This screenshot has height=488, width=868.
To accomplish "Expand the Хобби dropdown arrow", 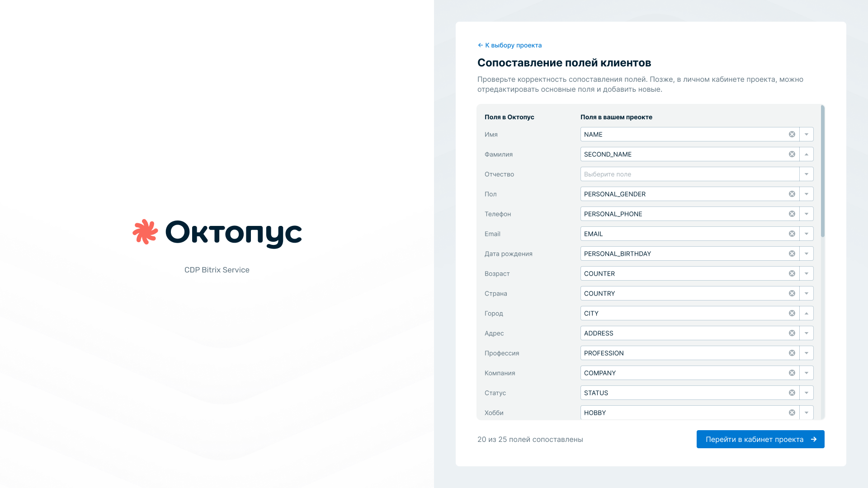I will pos(807,413).
